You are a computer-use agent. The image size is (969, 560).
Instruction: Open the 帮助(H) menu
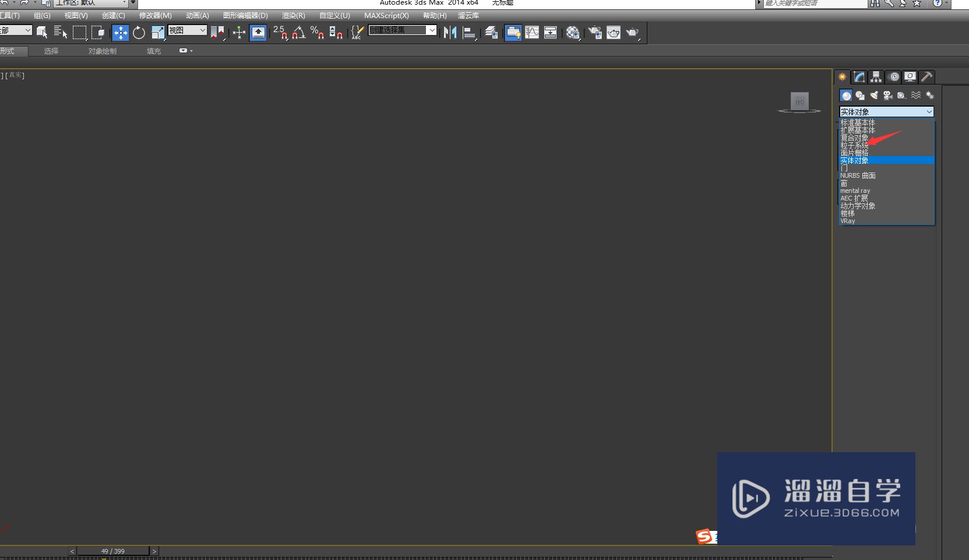435,16
